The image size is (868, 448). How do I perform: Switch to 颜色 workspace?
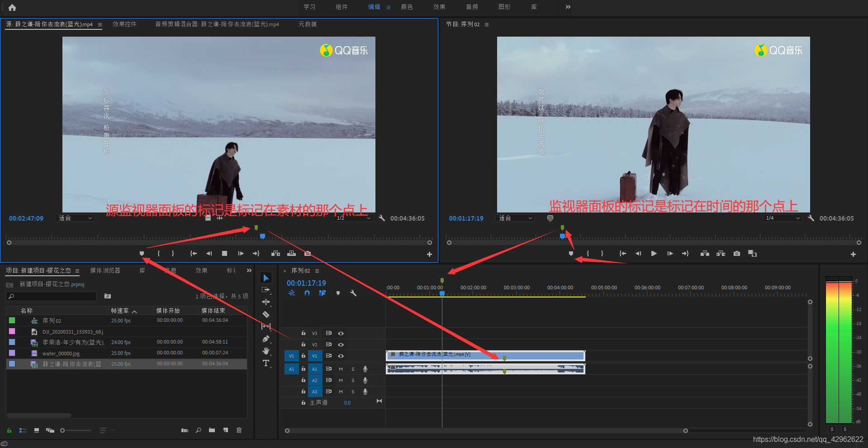click(407, 7)
